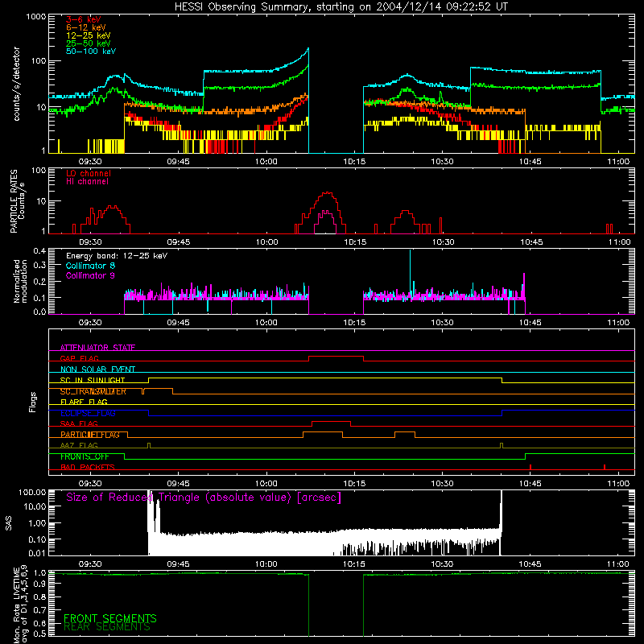Screen dimensions: 644x644
Task: Click the PARTICLE_FLAG label
Action: coord(90,435)
